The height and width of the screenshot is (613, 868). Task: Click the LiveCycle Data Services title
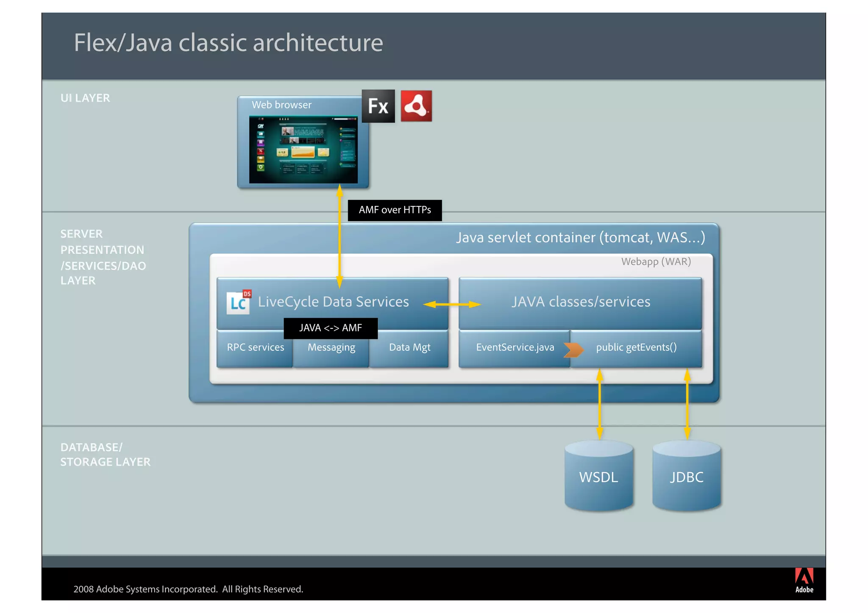coord(333,302)
